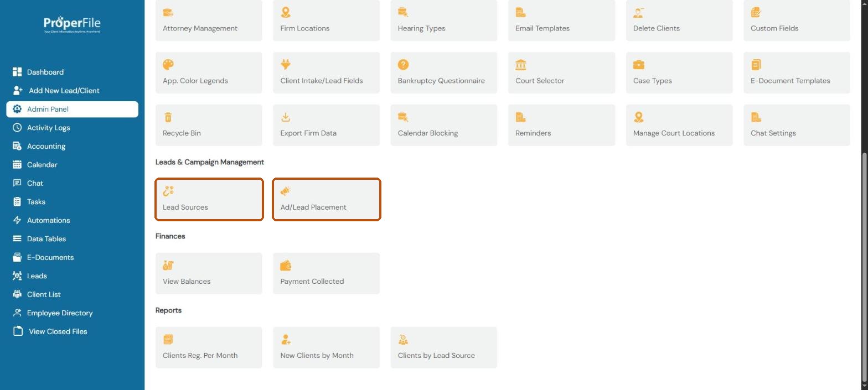Open the Calendar Blocking tile
Viewport: 868px width, 390px height.
444,125
